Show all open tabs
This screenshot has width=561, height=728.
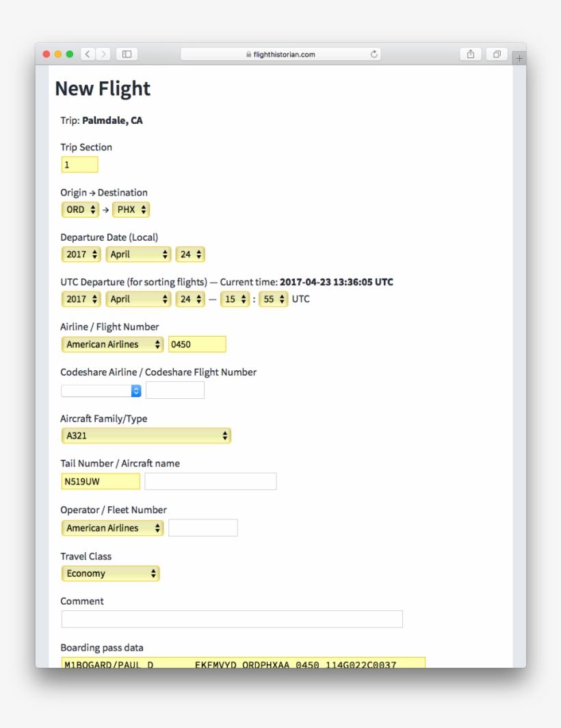497,53
